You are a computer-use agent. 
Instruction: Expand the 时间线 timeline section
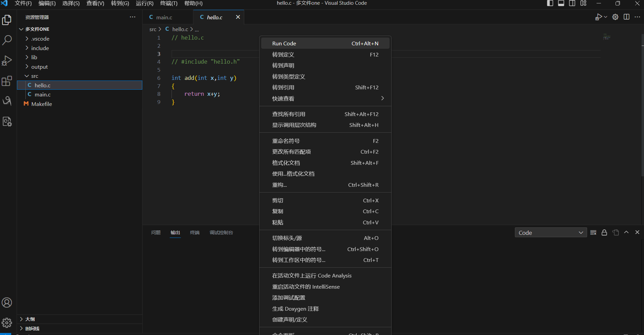(80, 329)
